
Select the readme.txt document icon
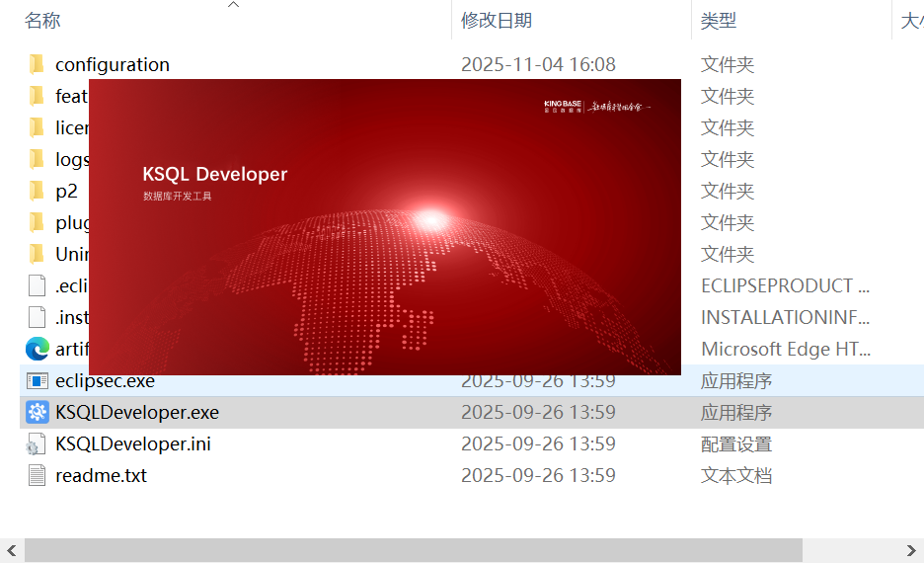click(38, 475)
